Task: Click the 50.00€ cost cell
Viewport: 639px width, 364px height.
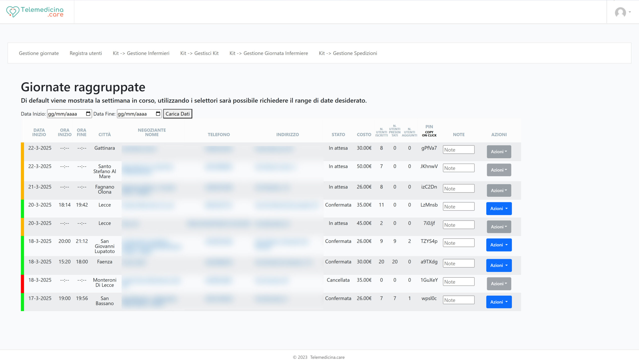Action: (x=364, y=166)
